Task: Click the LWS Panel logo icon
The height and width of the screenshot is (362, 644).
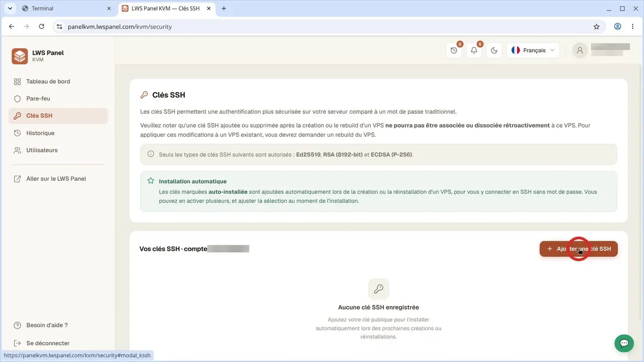Action: click(x=20, y=56)
